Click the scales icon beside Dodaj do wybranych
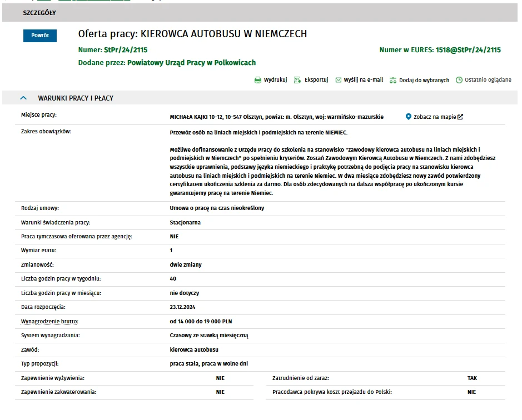The width and height of the screenshot is (522, 420). click(x=393, y=80)
